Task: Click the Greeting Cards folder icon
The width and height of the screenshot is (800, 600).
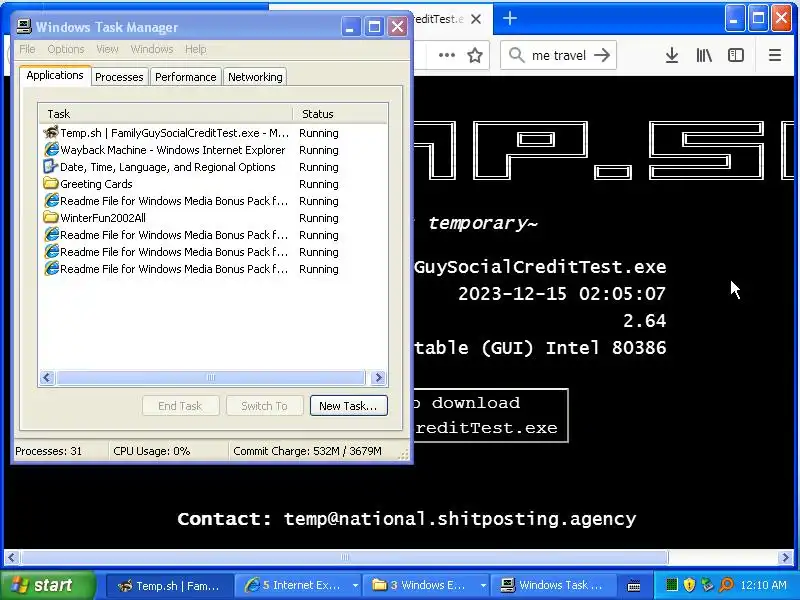Action: coord(51,183)
